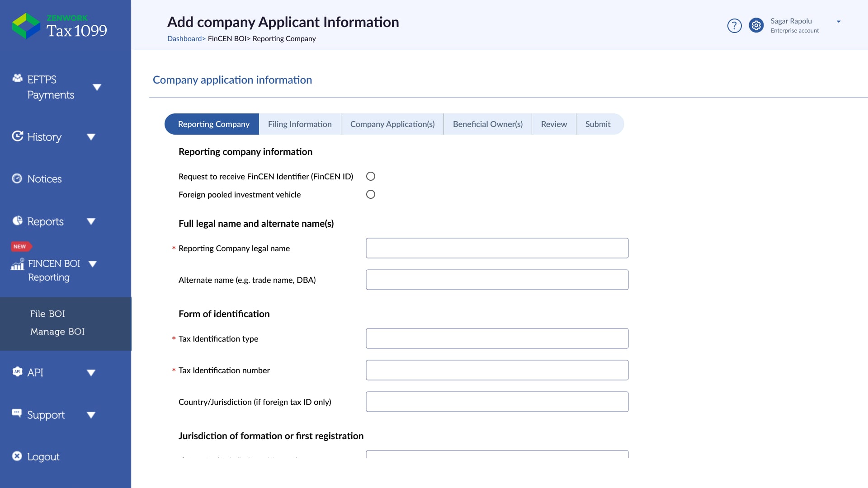Expand the EFTPS Payments arrow

tap(97, 87)
